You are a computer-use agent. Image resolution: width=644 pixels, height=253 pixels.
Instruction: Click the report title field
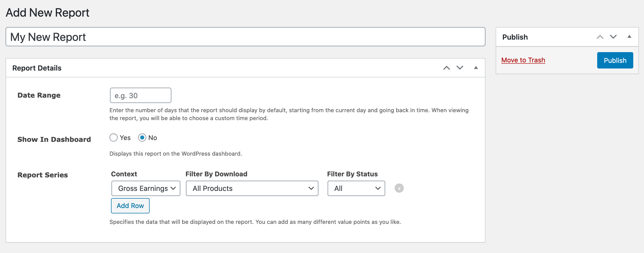coord(245,37)
